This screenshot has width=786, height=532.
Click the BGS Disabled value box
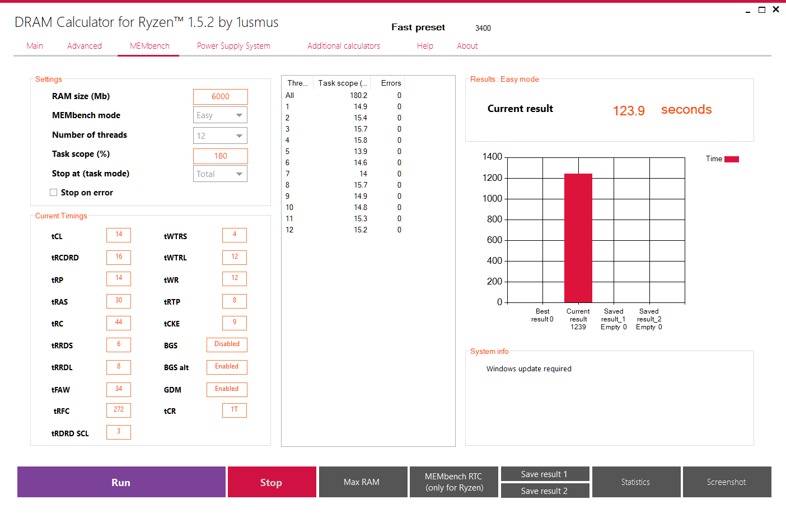(227, 345)
